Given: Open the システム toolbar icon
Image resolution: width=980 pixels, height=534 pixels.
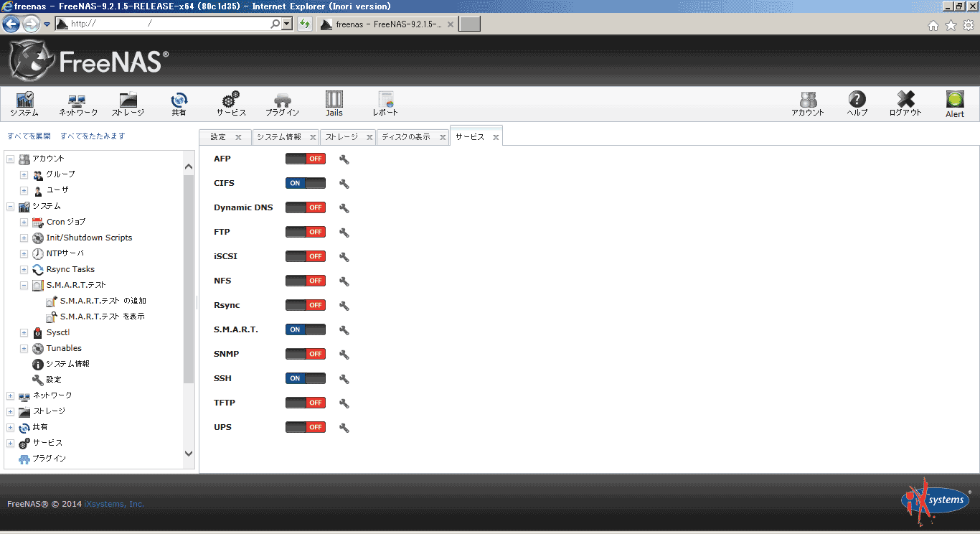Looking at the screenshot, I should point(24,103).
